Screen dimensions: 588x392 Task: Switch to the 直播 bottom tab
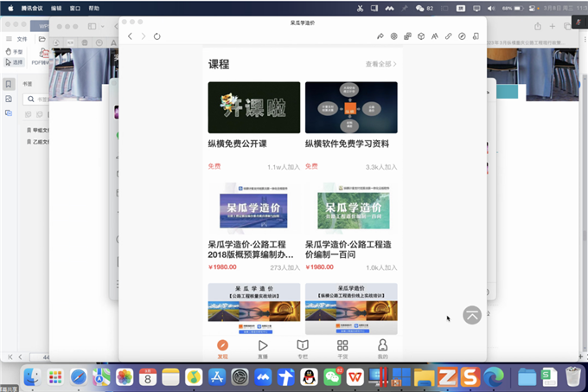(263, 350)
